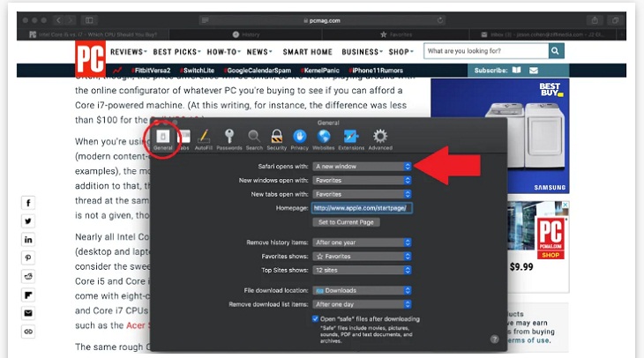Click the pcmag.com address bar
The height and width of the screenshot is (358, 644).
322,20
